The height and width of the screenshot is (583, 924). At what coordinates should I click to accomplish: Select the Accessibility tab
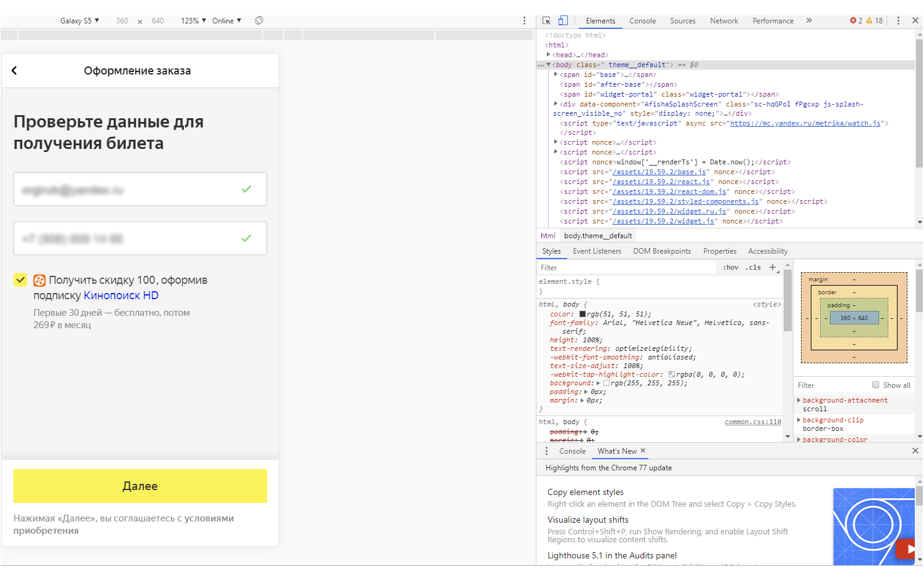[x=768, y=251]
